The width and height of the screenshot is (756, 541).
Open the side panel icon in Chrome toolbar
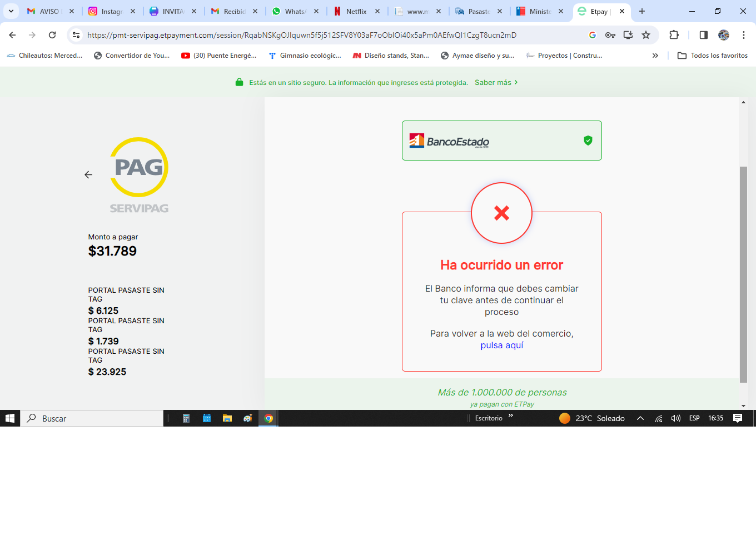pyautogui.click(x=703, y=34)
